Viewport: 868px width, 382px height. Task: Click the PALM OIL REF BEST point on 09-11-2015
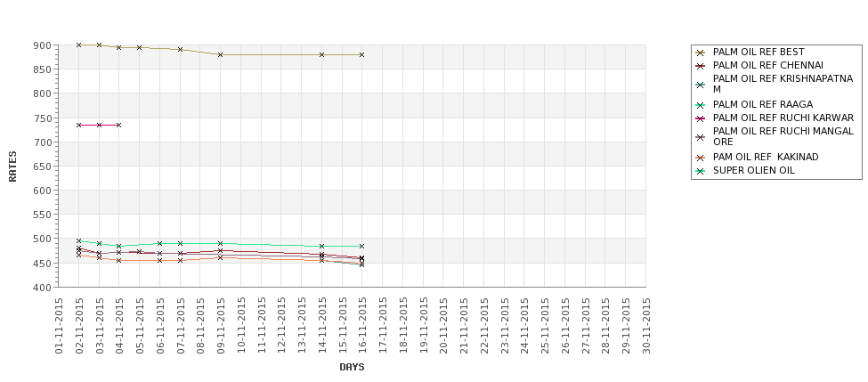220,55
